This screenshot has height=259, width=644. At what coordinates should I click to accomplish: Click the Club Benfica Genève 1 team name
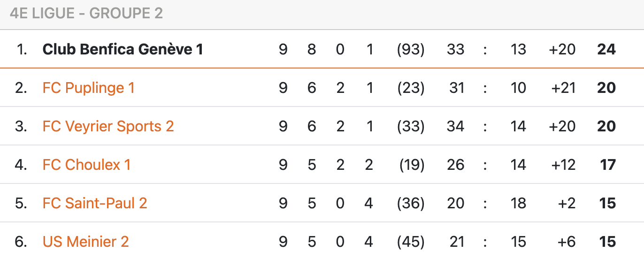tap(123, 49)
